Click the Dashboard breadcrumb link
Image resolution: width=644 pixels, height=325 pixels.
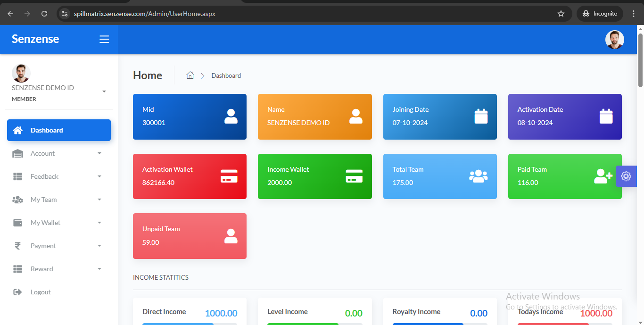click(x=226, y=75)
